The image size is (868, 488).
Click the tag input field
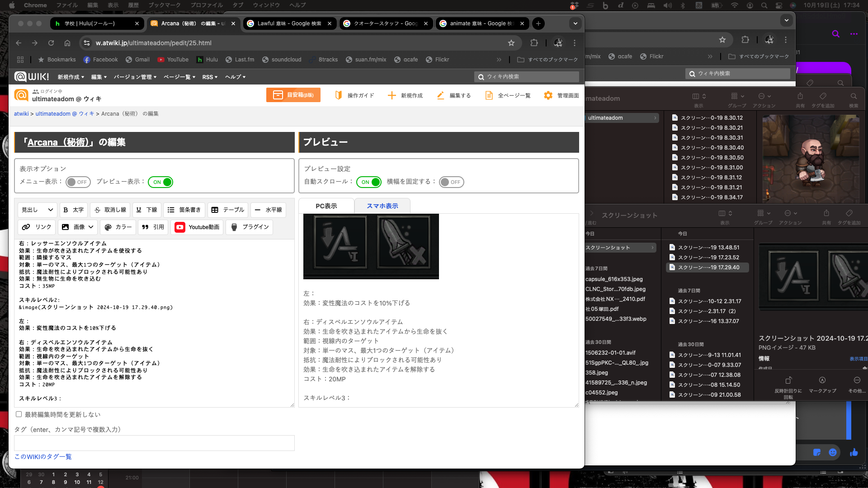coord(154,443)
